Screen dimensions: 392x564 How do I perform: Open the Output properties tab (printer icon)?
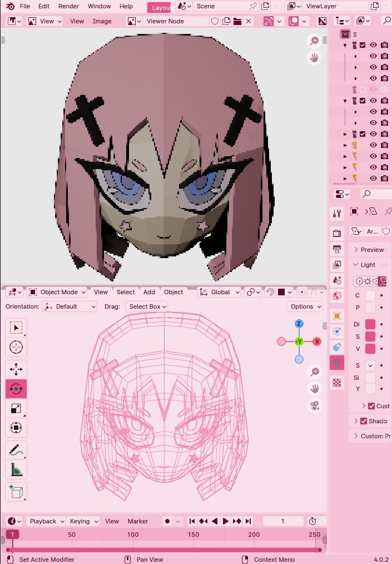pyautogui.click(x=337, y=249)
